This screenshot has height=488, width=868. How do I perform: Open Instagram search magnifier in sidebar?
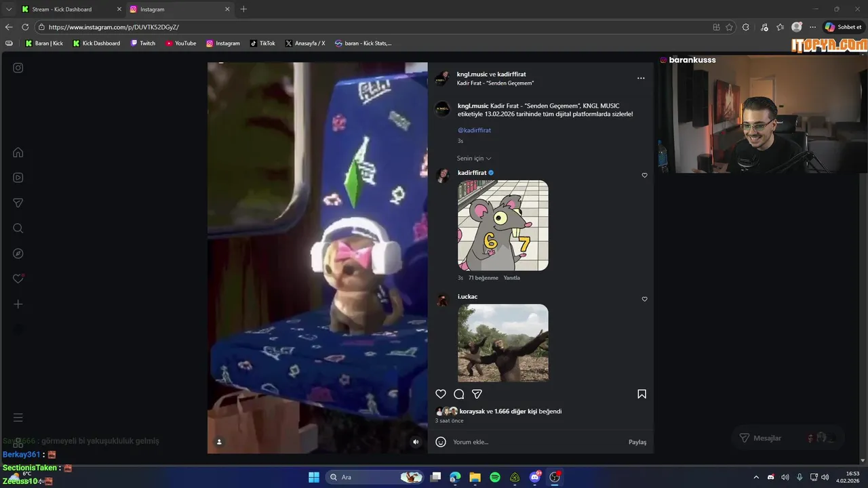point(18,228)
